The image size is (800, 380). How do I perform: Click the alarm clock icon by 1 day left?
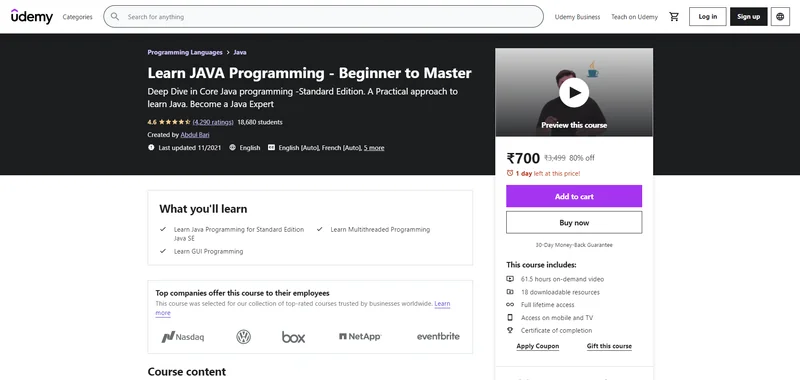tap(510, 173)
